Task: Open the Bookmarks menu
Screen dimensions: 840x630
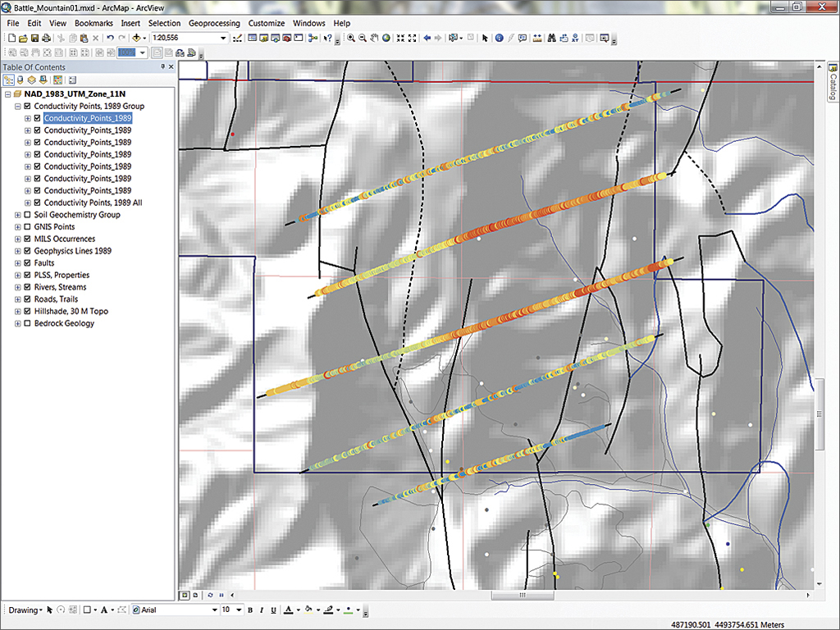Action: coord(94,23)
